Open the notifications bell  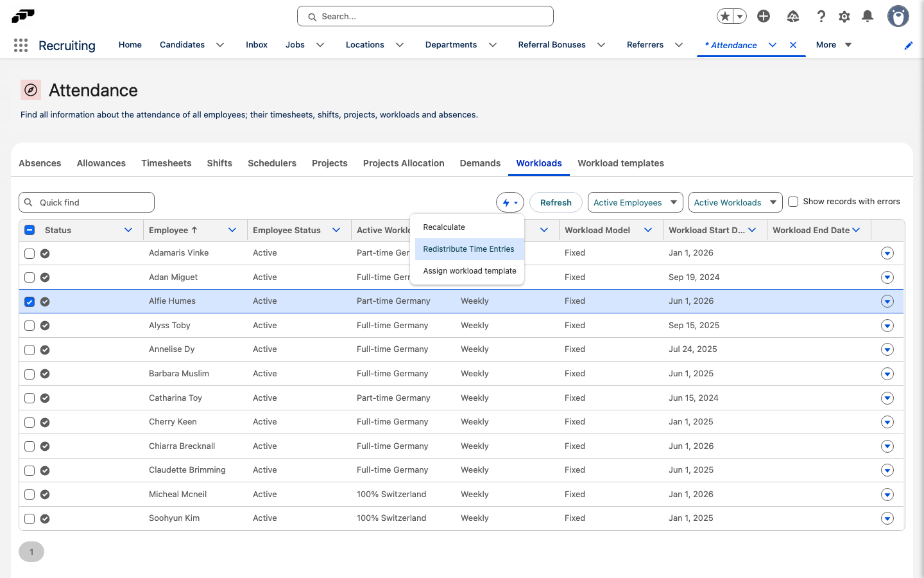point(868,17)
